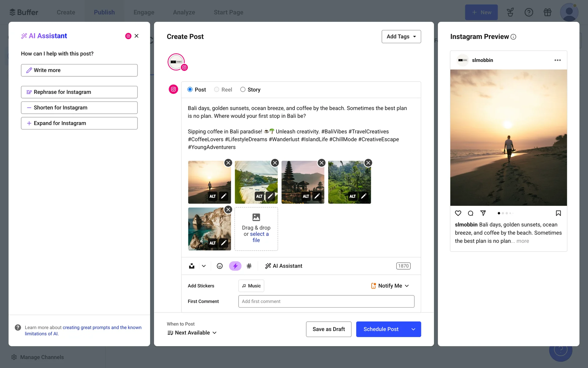588x368 pixels.
Task: Open the emoji picker in composer toolbar
Action: click(220, 266)
